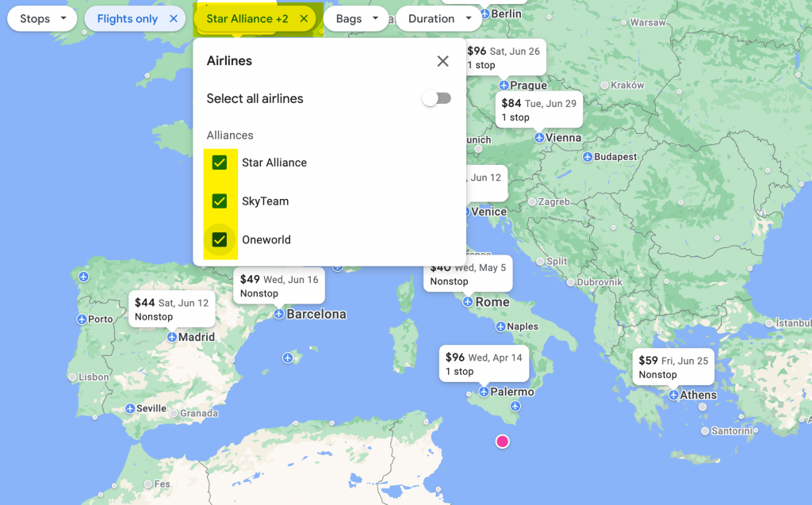Open the Bags filter dropdown
This screenshot has width=812, height=505.
356,18
